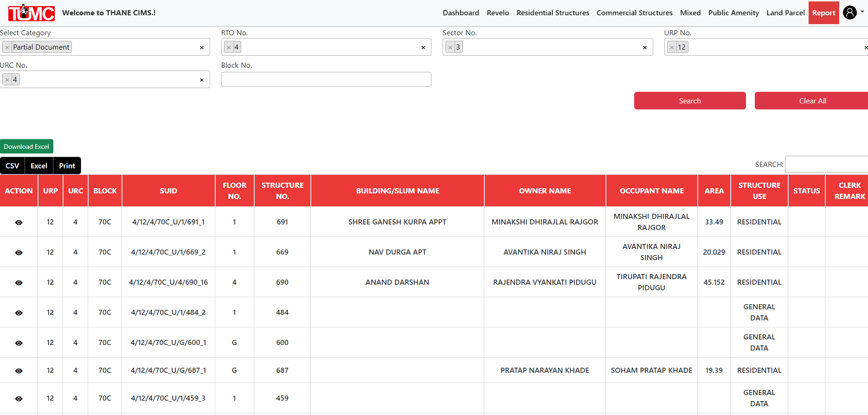
Task: Clear the Sector No. field
Action: coord(645,47)
